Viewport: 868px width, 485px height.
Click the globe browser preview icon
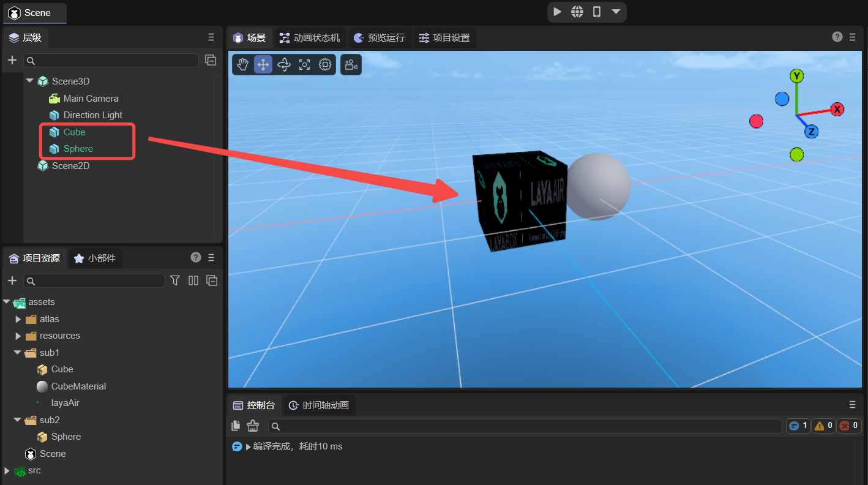[x=577, y=12]
